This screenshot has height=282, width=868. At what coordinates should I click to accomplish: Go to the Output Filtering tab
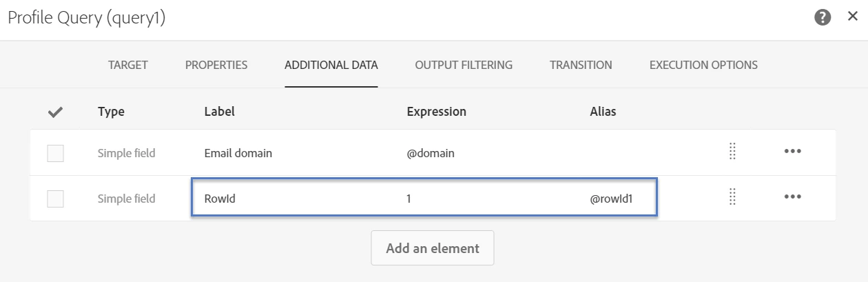(464, 66)
